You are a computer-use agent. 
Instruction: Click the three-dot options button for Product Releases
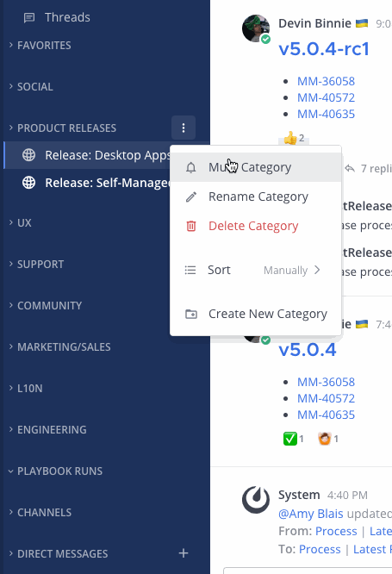[x=184, y=128]
